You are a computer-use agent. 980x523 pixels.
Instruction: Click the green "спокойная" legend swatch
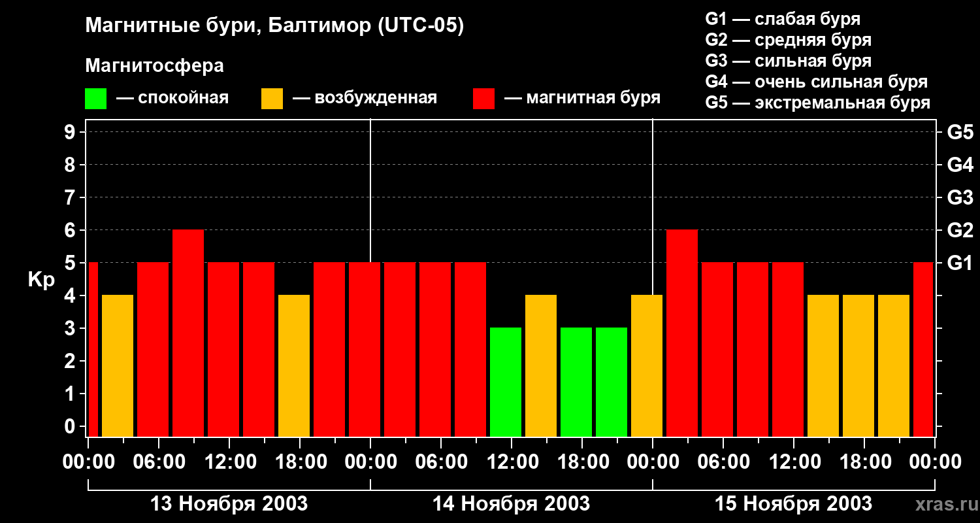[95, 99]
